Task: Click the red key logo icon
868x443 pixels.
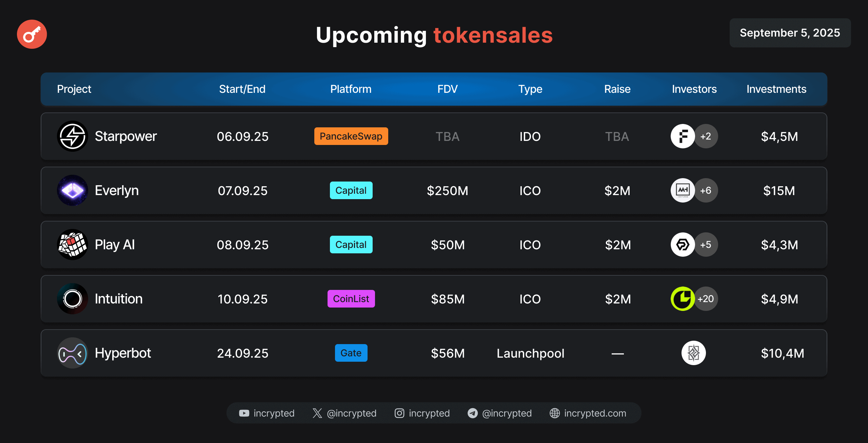Action: tap(32, 34)
